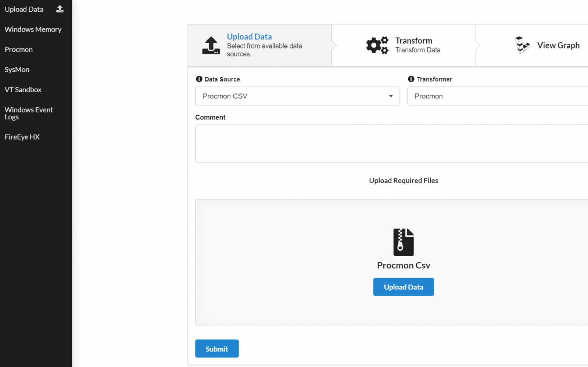This screenshot has height=367, width=588.
Task: Click the 'Select from available data sources.' text
Action: tap(264, 50)
